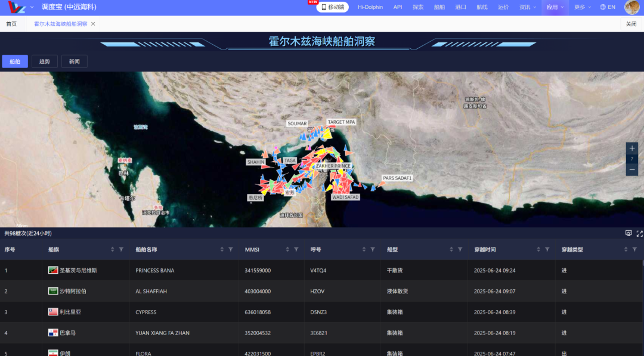Open the 资讯 dropdown menu
This screenshot has height=356, width=644.
(527, 7)
